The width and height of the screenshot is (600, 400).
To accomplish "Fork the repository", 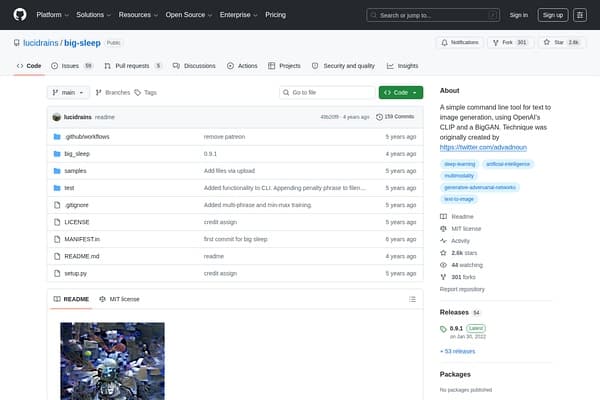I will coord(510,42).
